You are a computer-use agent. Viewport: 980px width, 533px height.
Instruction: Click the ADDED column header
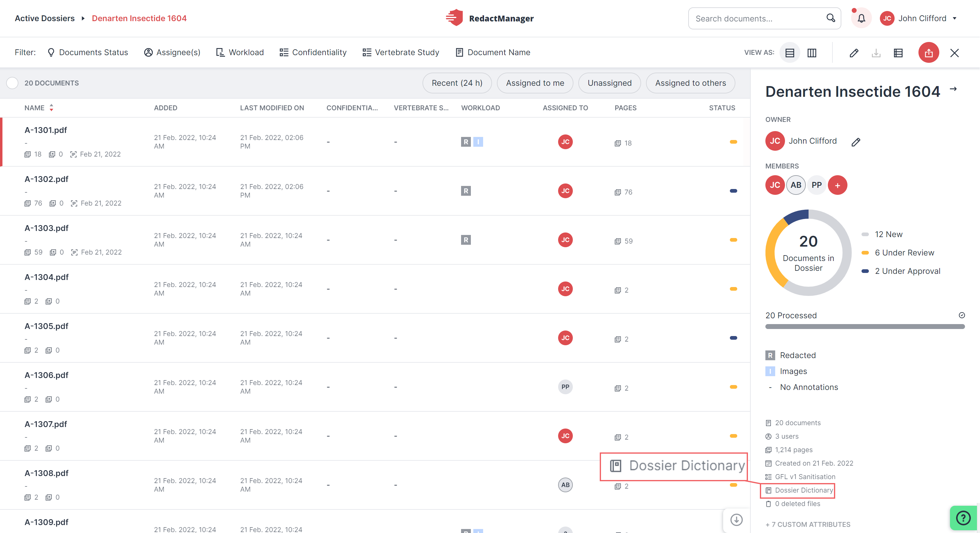(166, 108)
